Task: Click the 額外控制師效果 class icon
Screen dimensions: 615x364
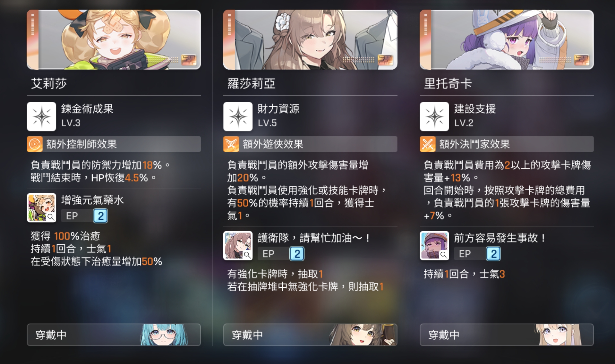Action: coord(35,144)
